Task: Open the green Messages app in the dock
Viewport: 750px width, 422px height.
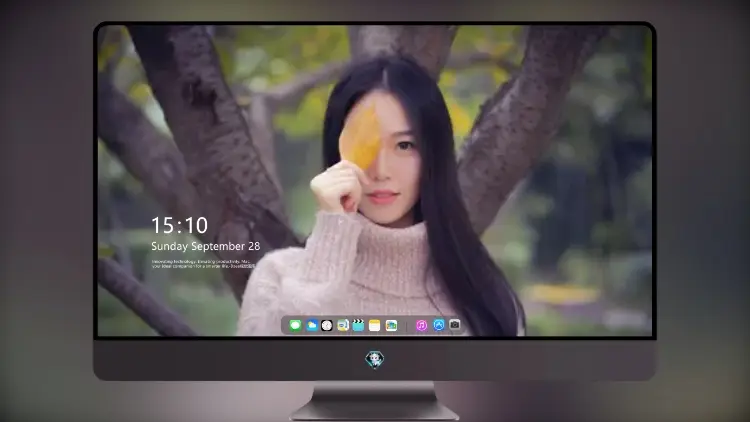Action: click(x=296, y=325)
